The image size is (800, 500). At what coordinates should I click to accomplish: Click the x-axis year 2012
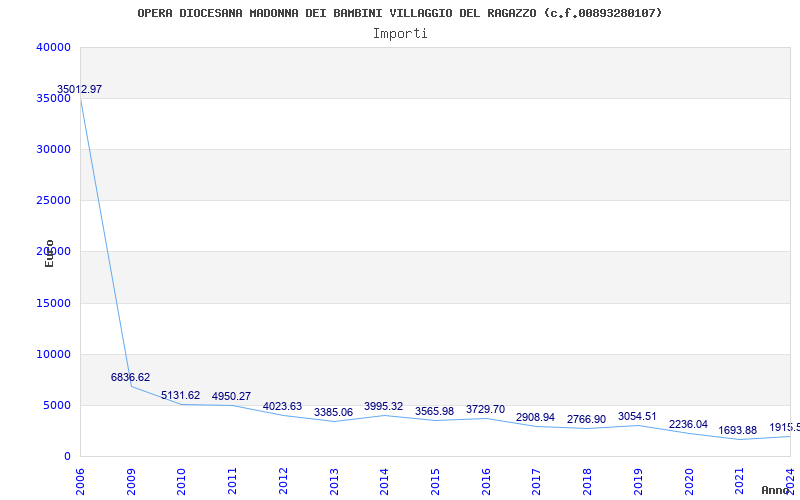(x=283, y=482)
